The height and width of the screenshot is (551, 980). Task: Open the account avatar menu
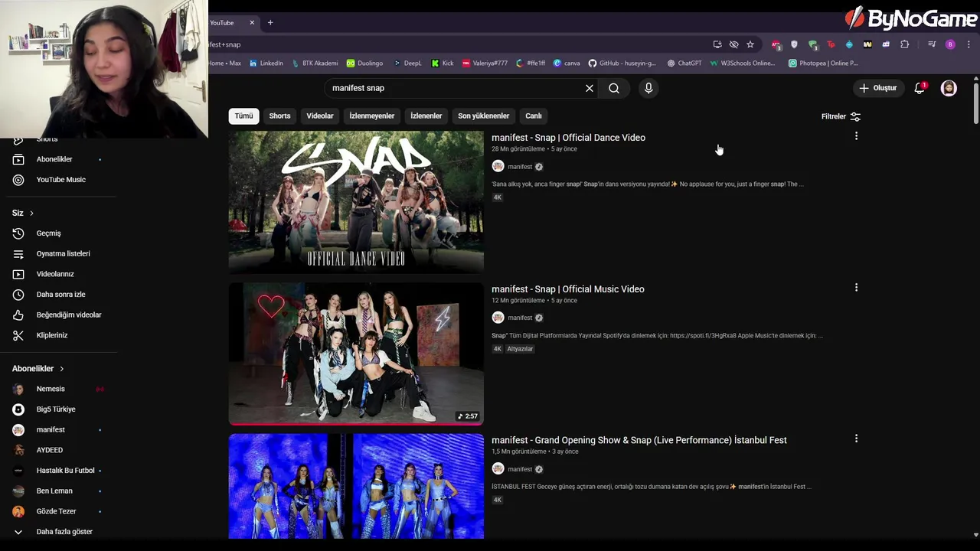tap(949, 88)
